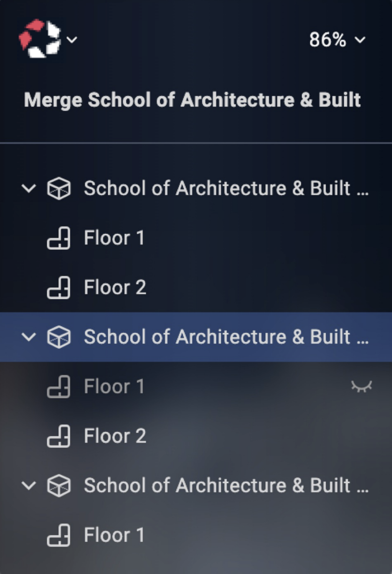The width and height of the screenshot is (392, 574).
Task: Collapse the highlighted School of Architecture building
Action: (29, 337)
